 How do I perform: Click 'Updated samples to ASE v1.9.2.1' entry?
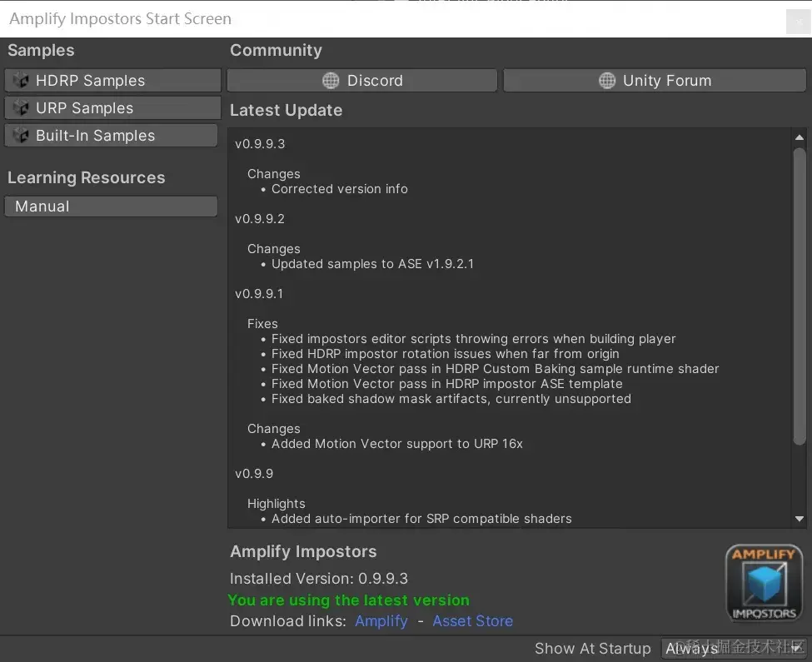372,264
